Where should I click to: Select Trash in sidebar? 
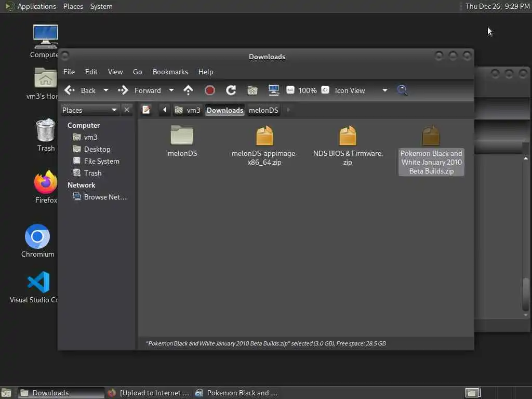click(92, 173)
